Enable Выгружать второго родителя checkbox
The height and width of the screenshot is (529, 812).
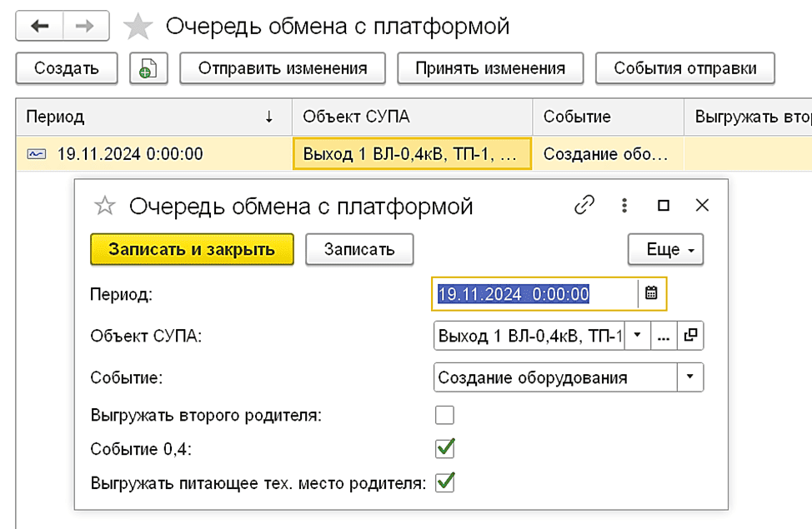(x=445, y=415)
